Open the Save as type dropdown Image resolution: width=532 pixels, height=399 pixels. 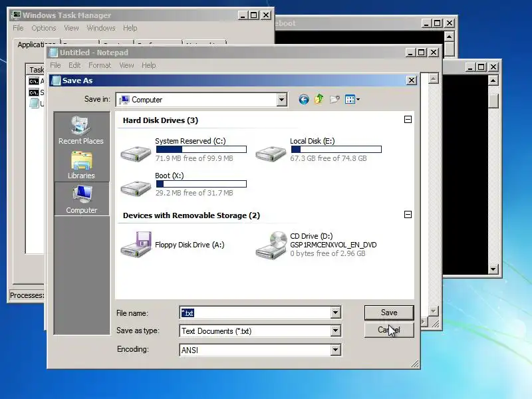click(335, 331)
